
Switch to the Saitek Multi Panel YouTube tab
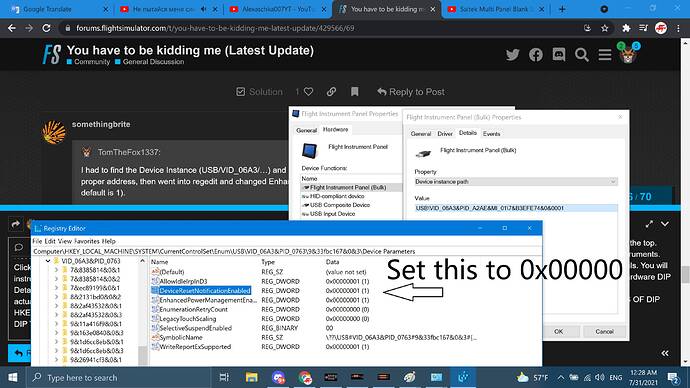pos(495,9)
